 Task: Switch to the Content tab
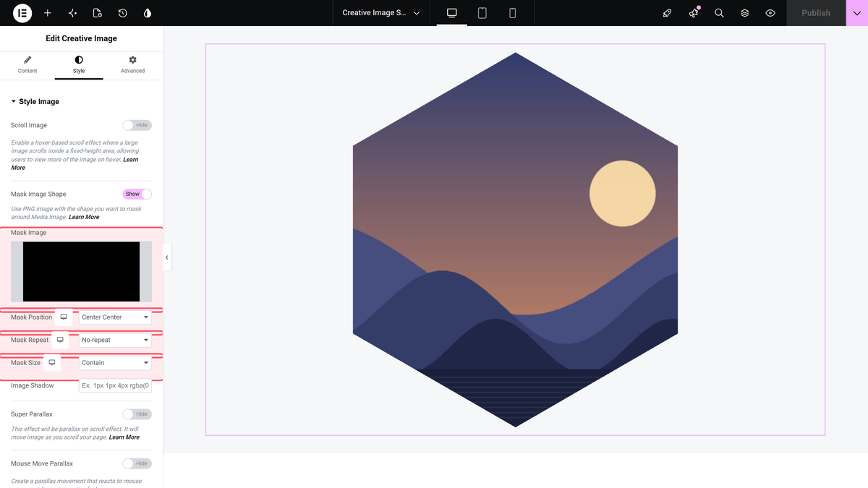coord(27,64)
